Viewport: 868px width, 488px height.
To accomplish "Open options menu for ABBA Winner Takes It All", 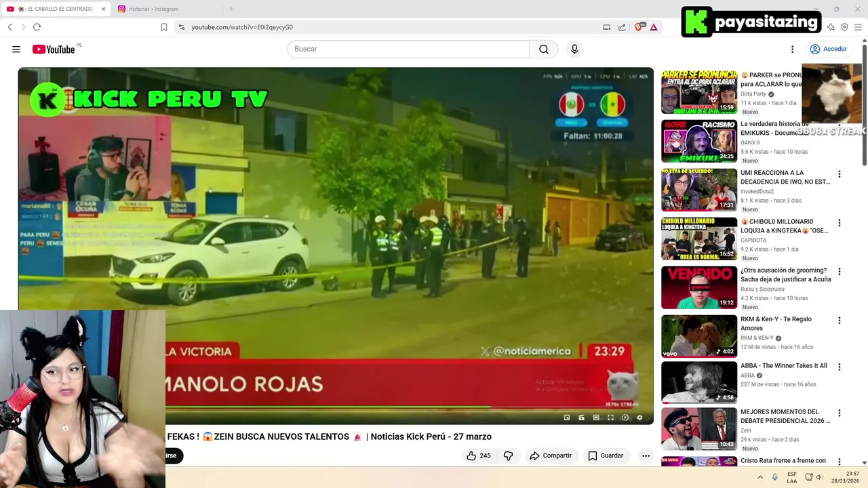I will tap(839, 367).
